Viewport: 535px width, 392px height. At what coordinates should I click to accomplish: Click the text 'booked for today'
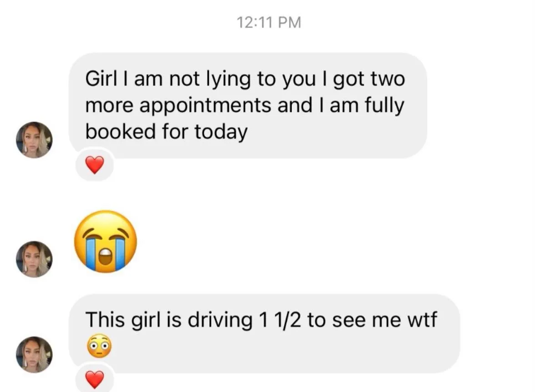[166, 131]
